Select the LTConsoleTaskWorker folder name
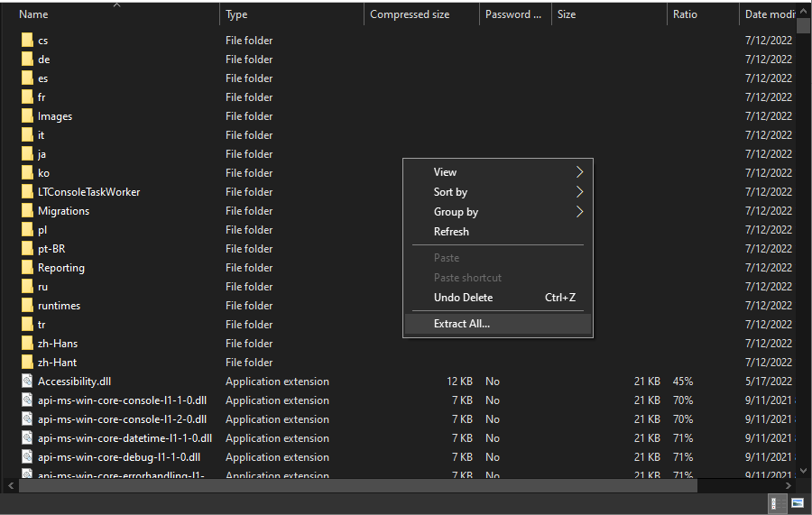The image size is (812, 515). (x=88, y=192)
